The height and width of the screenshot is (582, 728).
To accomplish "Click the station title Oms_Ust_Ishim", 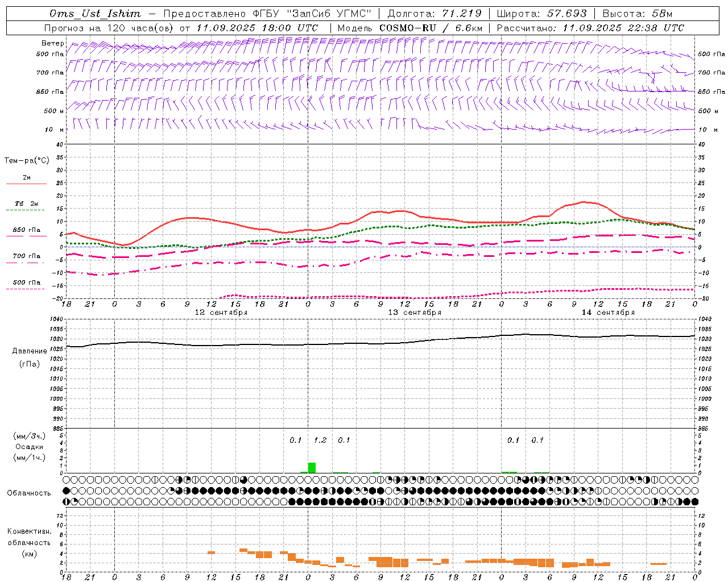I will (x=95, y=14).
